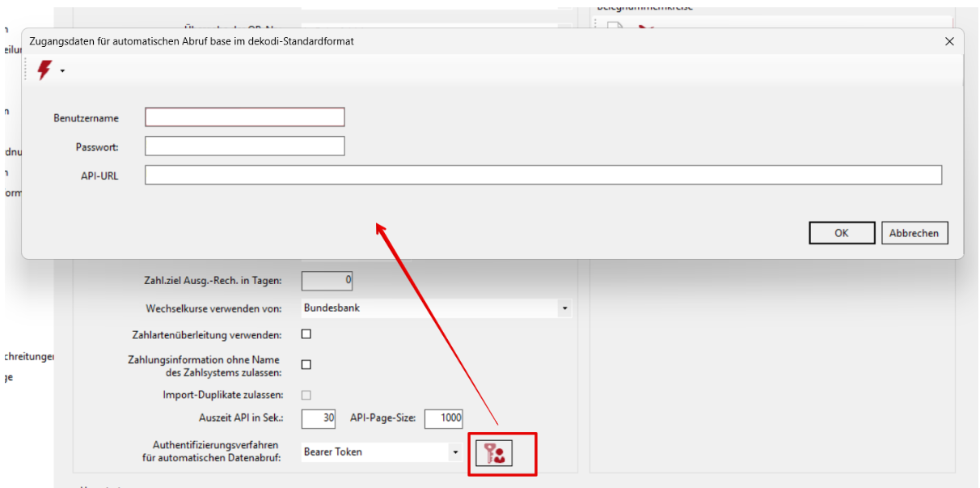Click the API-Page-Size field showing 1000
The height and width of the screenshot is (488, 980).
tap(443, 418)
